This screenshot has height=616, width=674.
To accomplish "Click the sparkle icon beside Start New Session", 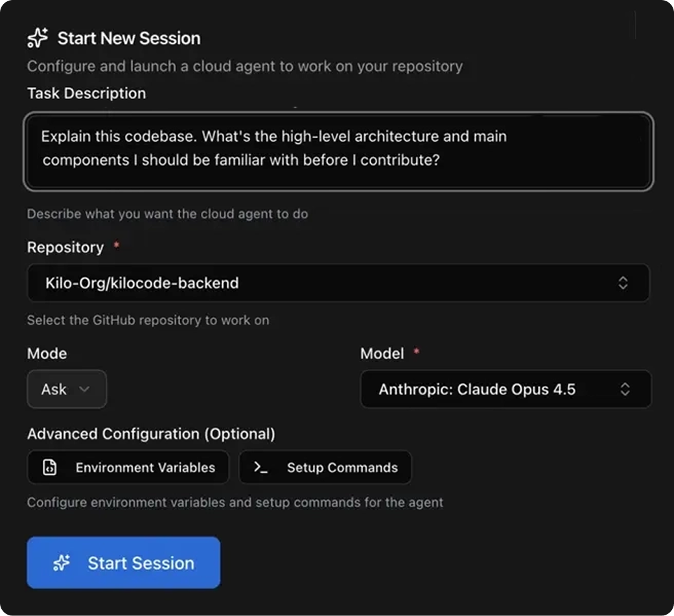I will (38, 38).
